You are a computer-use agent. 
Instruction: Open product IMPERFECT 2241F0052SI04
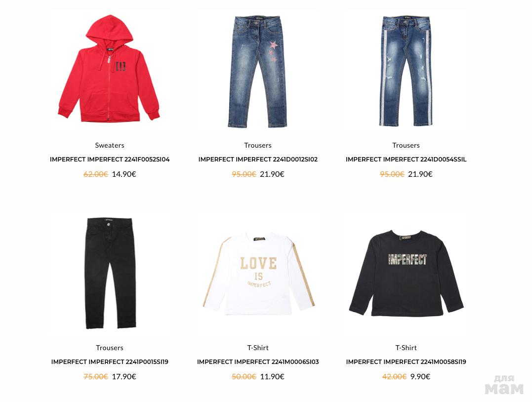click(x=110, y=160)
